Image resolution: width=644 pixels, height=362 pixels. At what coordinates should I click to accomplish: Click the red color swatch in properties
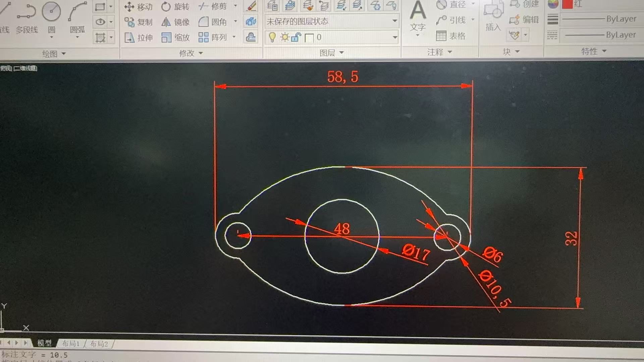point(567,4)
